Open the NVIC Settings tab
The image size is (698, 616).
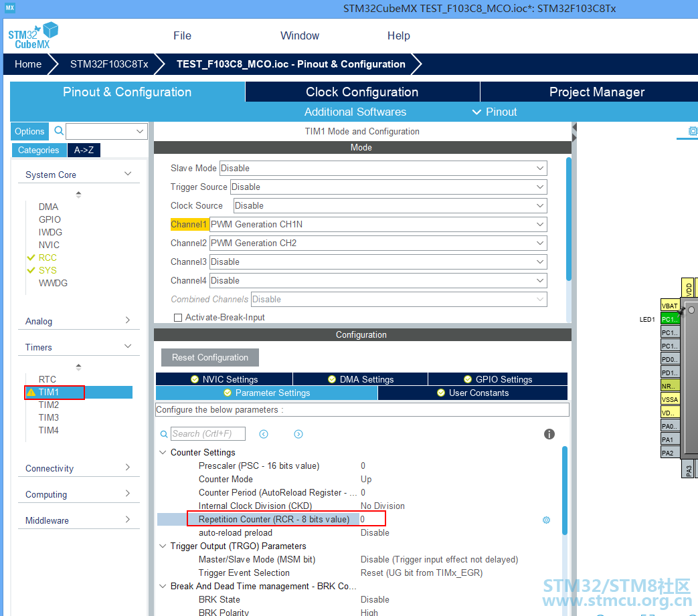[224, 379]
